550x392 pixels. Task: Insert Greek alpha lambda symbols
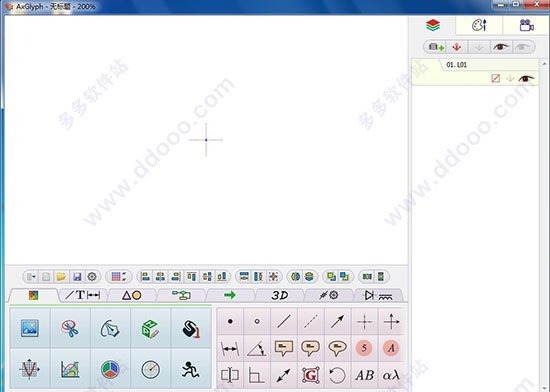click(x=391, y=375)
